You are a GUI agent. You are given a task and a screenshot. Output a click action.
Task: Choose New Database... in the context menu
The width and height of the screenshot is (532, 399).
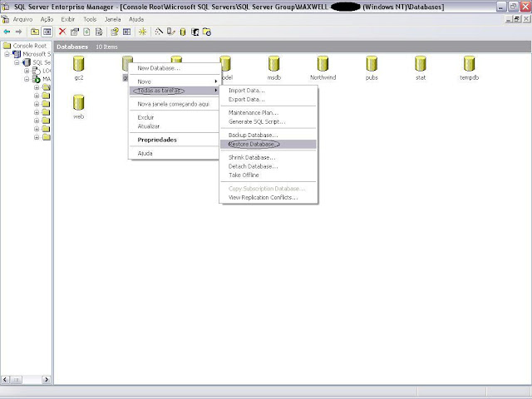click(x=174, y=68)
